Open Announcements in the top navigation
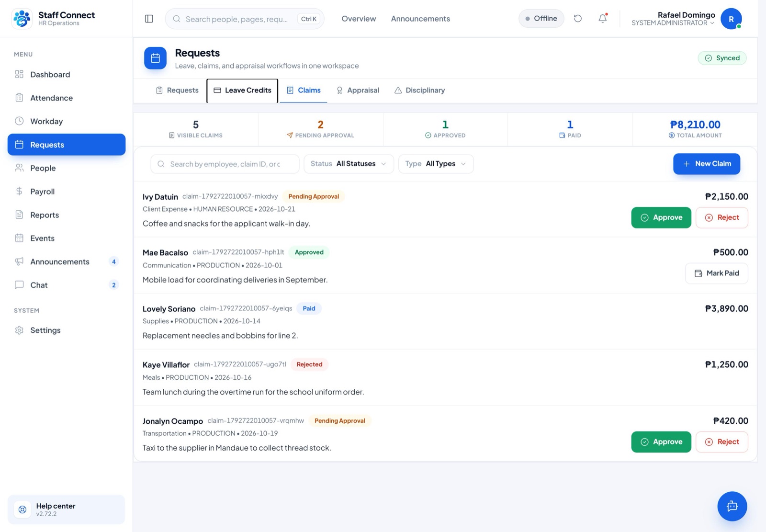The height and width of the screenshot is (532, 766). click(x=420, y=19)
